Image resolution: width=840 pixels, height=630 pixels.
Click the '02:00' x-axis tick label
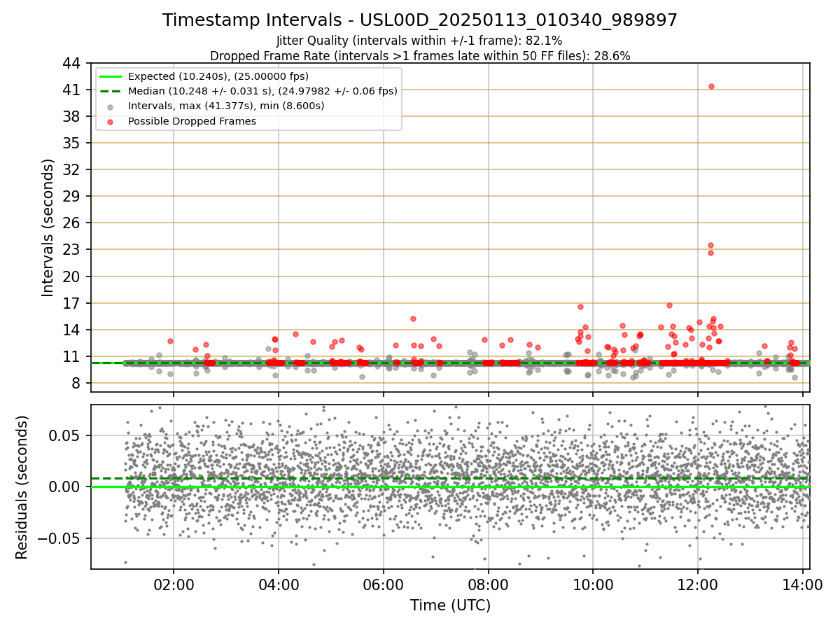[x=174, y=584]
